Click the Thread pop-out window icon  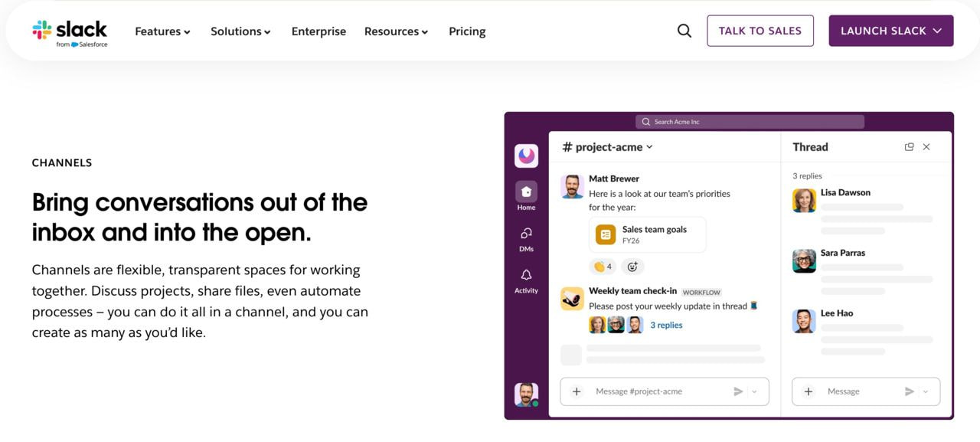(x=909, y=147)
